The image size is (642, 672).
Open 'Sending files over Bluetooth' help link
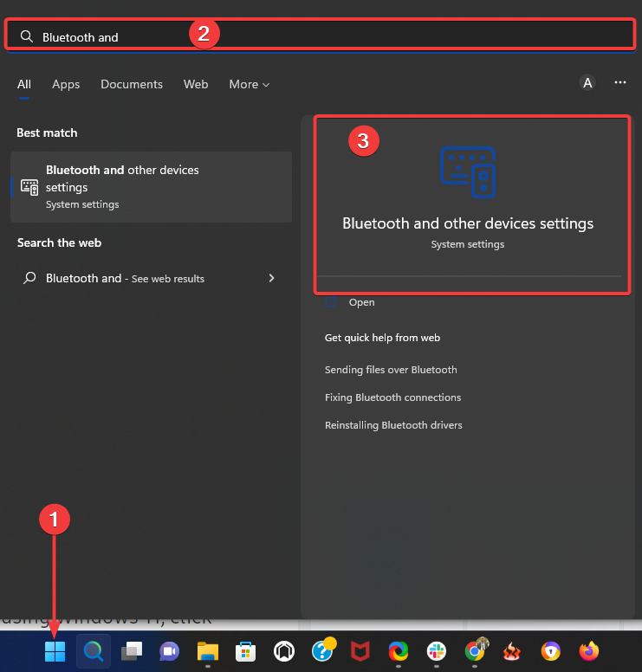391,370
